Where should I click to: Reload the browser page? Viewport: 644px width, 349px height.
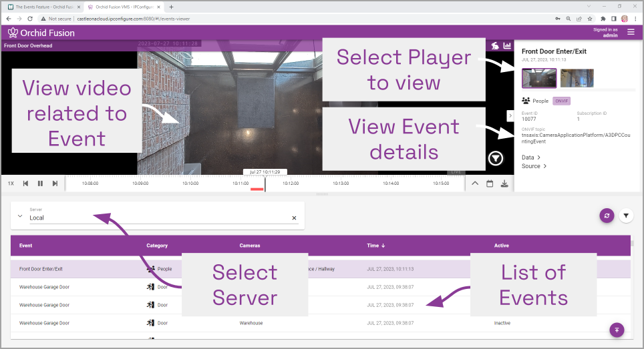(x=30, y=19)
